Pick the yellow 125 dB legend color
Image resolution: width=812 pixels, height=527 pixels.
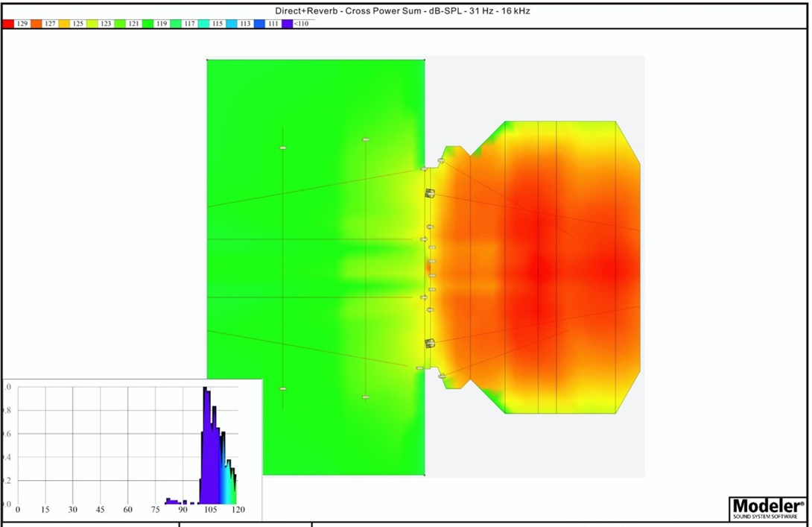pyautogui.click(x=65, y=24)
